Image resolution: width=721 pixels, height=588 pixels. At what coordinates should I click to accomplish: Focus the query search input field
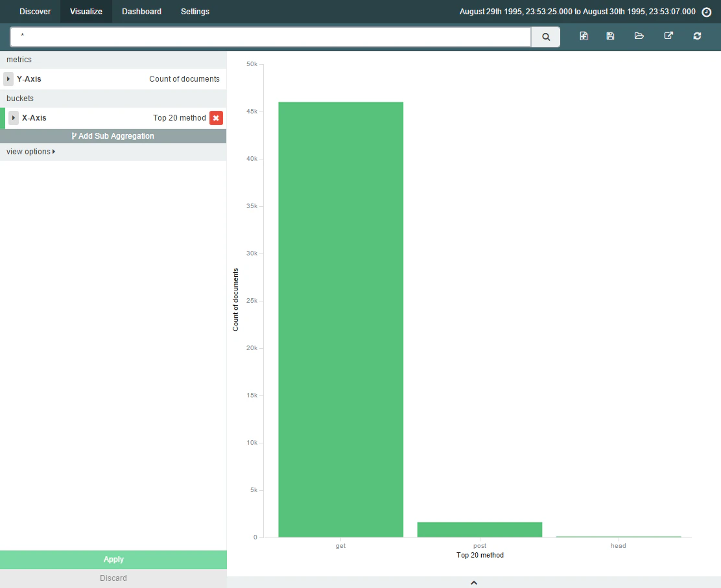click(271, 37)
